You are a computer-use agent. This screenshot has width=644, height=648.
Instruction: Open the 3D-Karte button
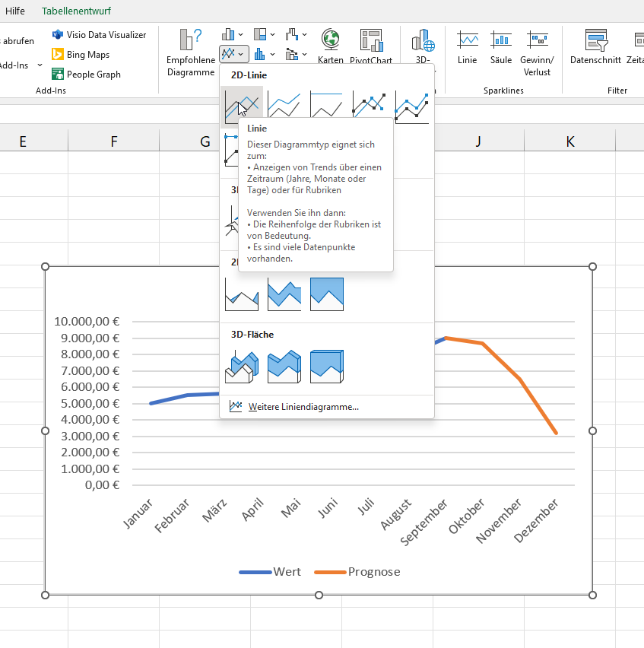(x=423, y=46)
